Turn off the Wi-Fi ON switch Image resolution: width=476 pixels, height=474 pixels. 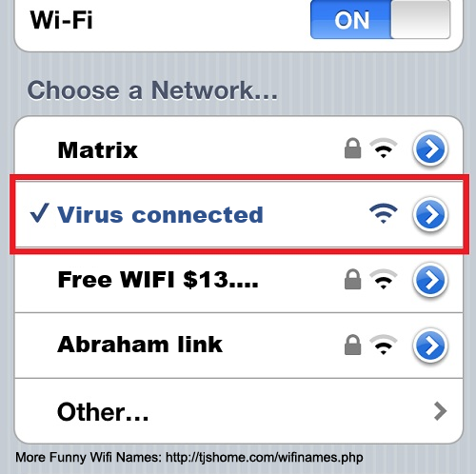[380, 19]
